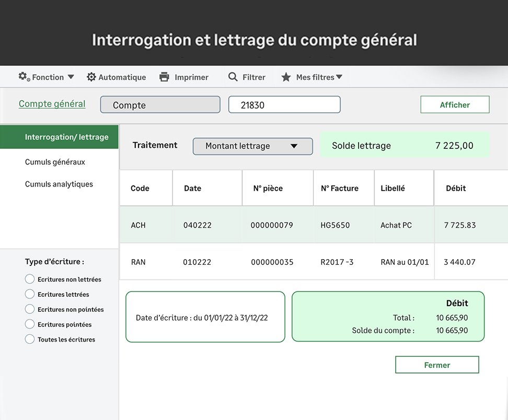Select Ecritures lettrées radio button
Screen dimensions: 508x420
point(30,294)
